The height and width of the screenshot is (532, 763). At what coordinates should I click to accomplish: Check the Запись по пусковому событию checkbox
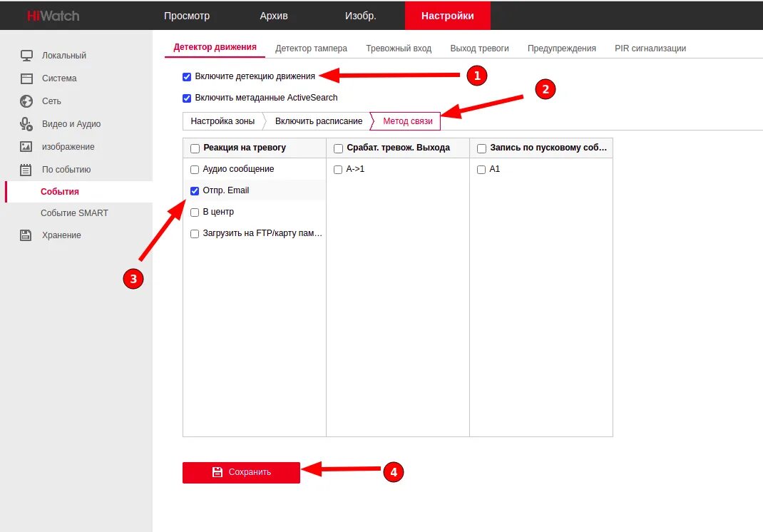(x=482, y=148)
